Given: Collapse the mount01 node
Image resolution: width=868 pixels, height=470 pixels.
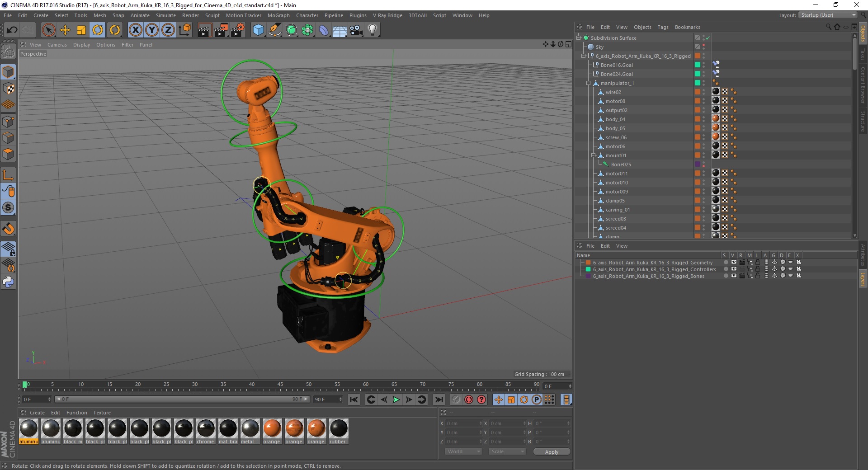Looking at the screenshot, I should coord(594,155).
